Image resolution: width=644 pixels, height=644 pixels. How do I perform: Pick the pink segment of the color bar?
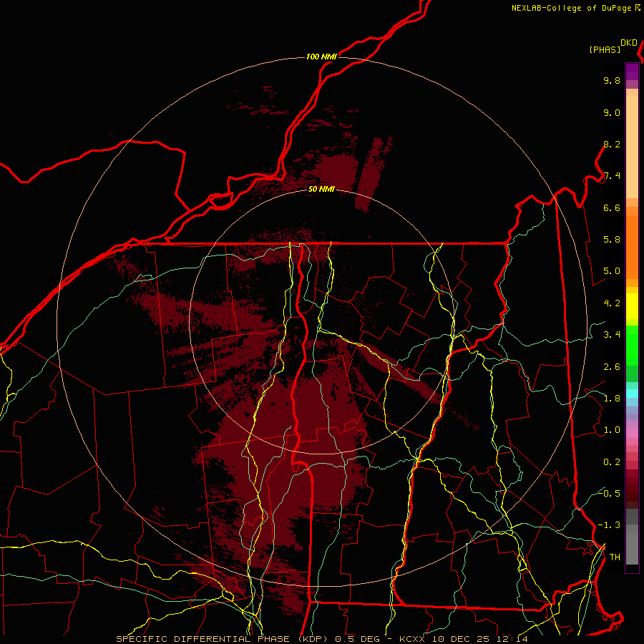pos(632,433)
